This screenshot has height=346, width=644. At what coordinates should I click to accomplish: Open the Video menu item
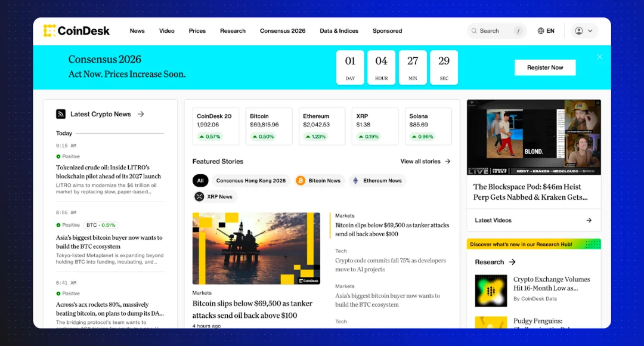[167, 31]
